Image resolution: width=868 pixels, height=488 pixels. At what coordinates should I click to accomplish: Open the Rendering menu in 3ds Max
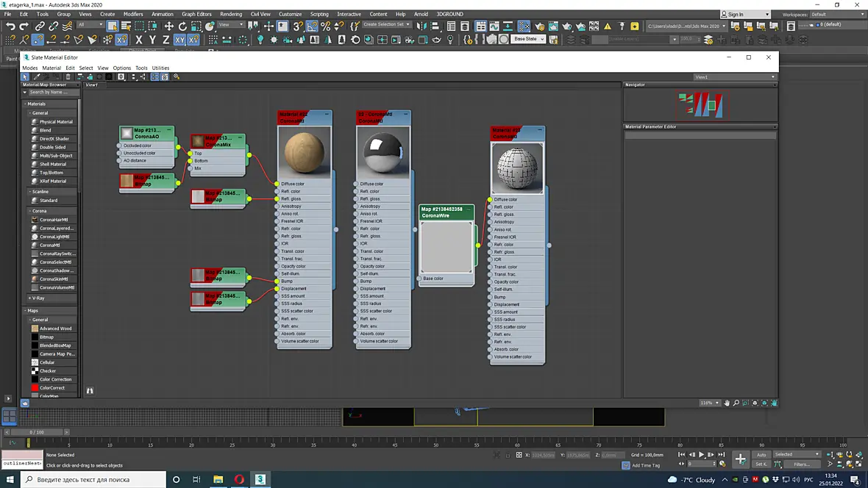pos(231,15)
